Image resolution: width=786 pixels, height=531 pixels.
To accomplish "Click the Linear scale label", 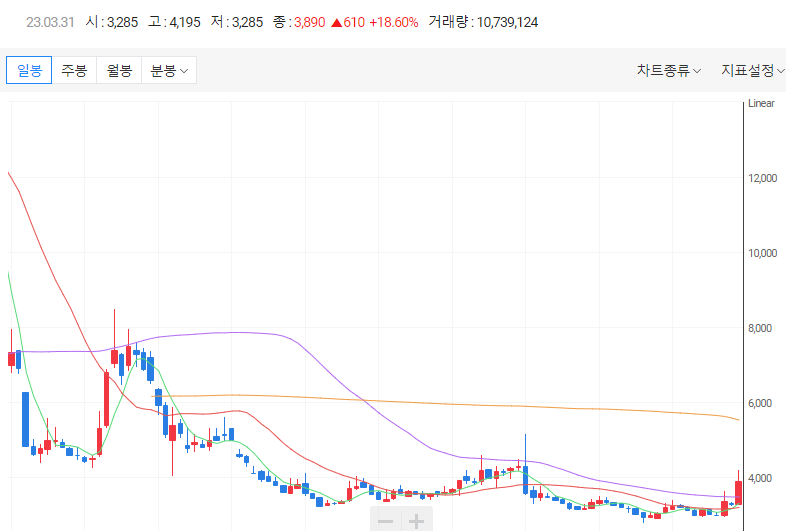I will pos(761,103).
